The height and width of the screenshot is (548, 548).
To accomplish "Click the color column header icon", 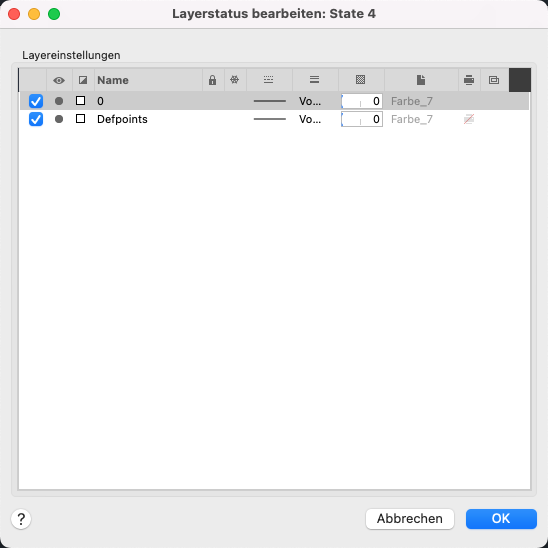I will pos(83,80).
